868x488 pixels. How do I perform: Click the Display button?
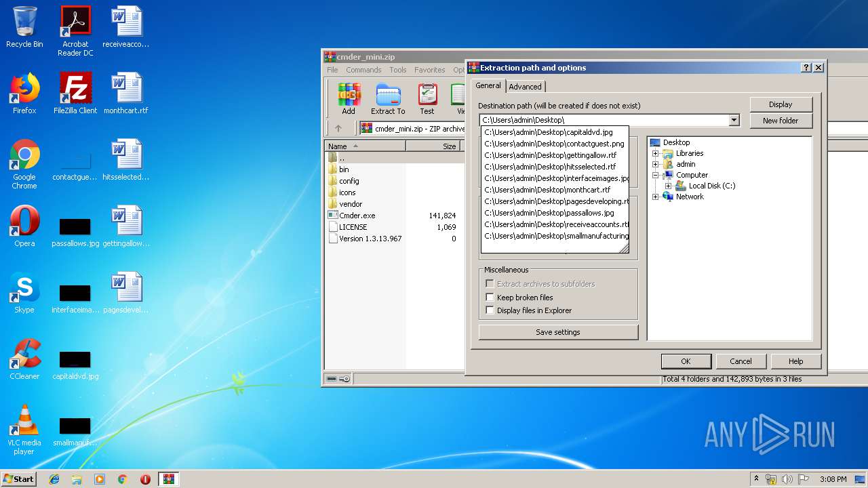tap(781, 104)
